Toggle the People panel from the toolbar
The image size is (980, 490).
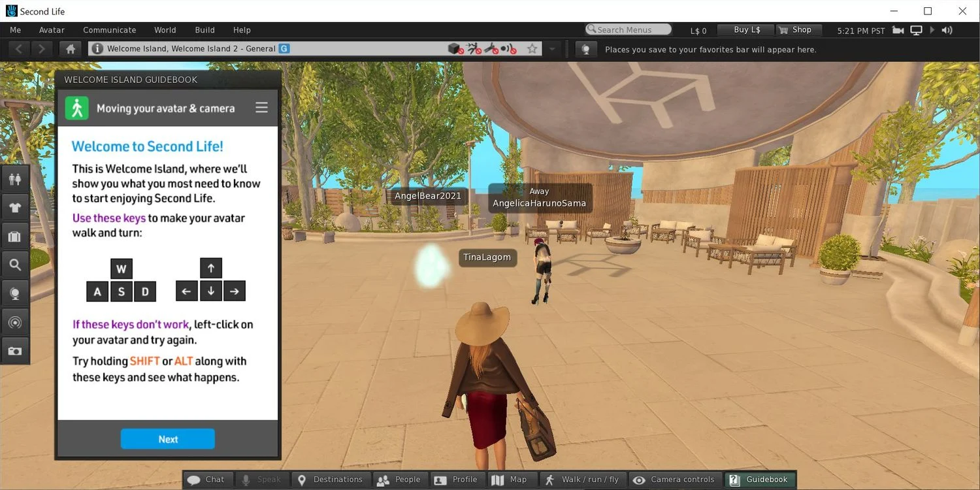tap(400, 480)
